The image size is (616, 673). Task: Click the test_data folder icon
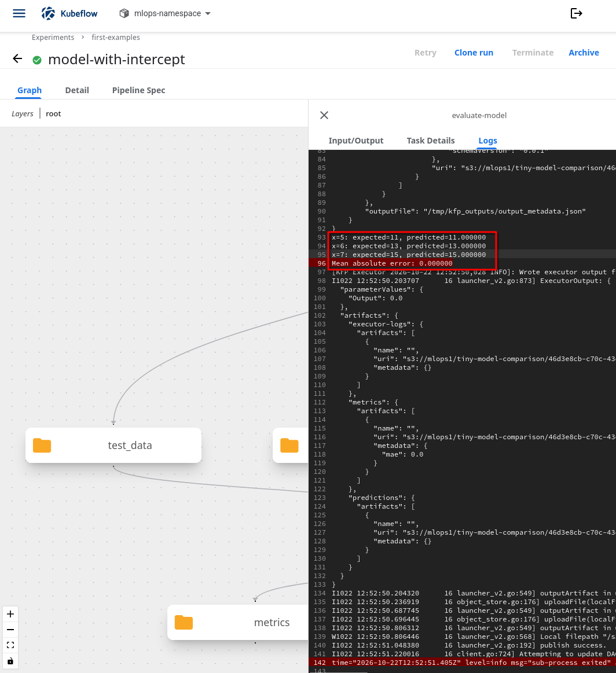point(42,446)
